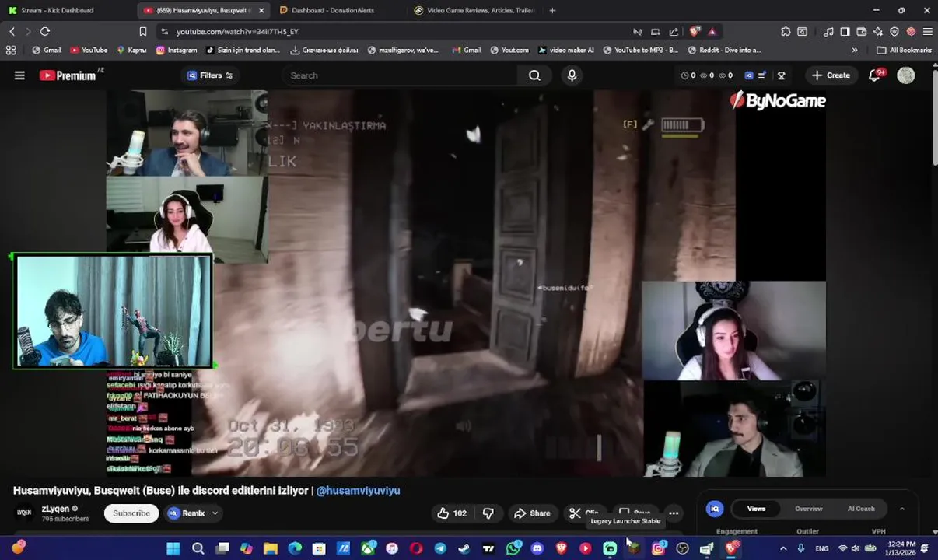Open the Windows Start menu
Image resolution: width=938 pixels, height=560 pixels.
[x=173, y=548]
